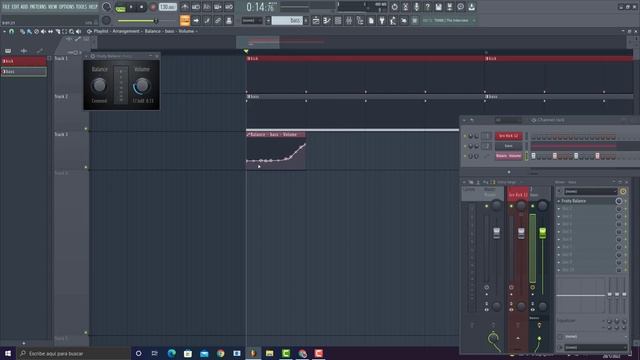Open the TOOLS menu
Viewport: 640px width, 360px height.
pos(81,7)
